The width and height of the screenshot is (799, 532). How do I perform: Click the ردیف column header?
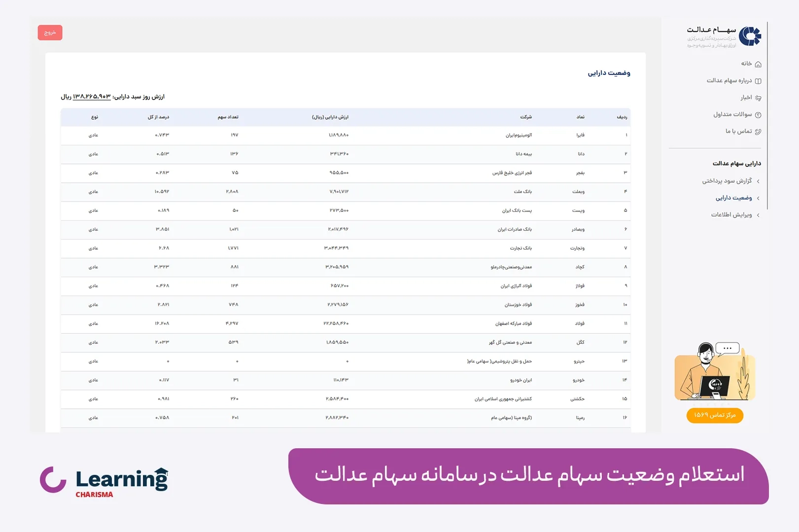coord(622,117)
